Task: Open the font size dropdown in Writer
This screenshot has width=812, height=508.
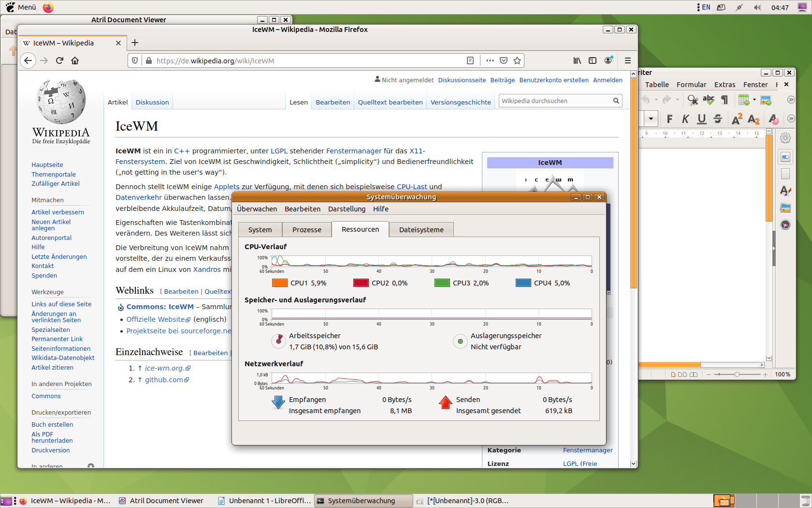Action: [x=651, y=119]
